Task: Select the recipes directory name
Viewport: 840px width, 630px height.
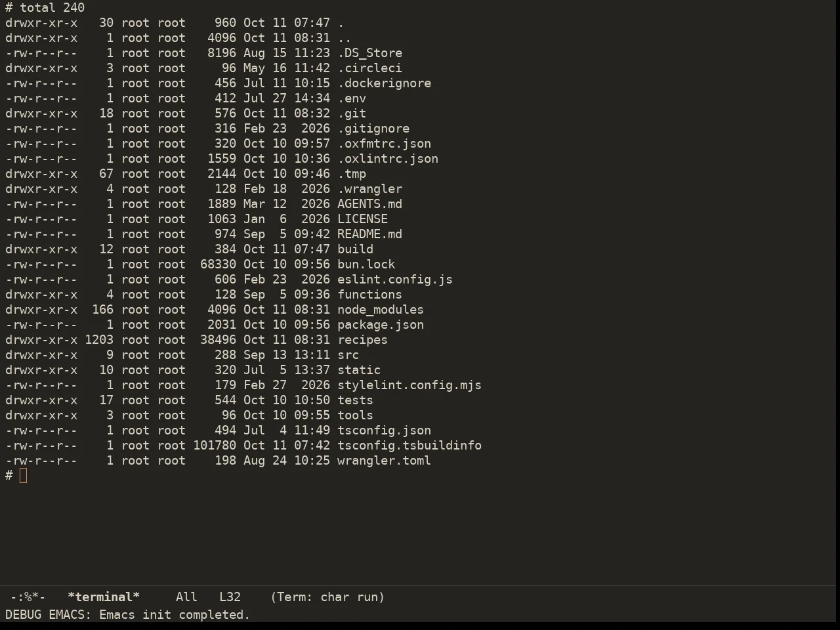Action: (362, 340)
